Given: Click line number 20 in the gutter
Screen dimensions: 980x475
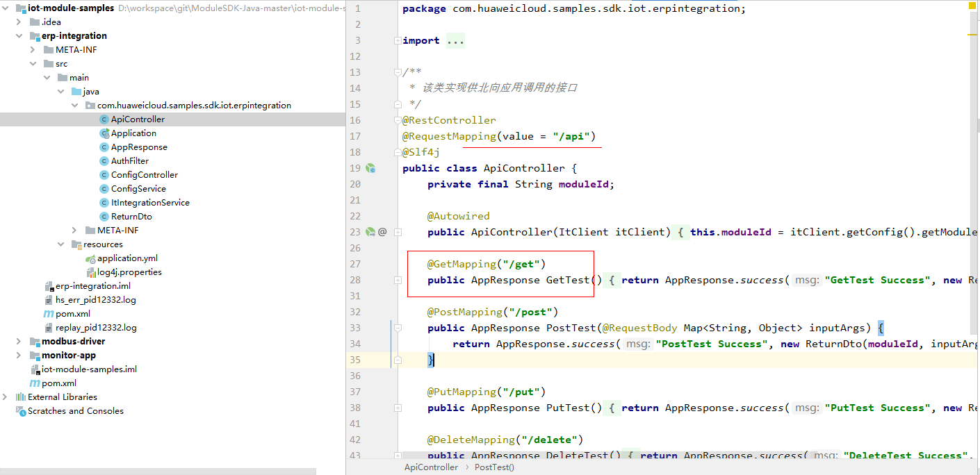Looking at the screenshot, I should point(355,184).
